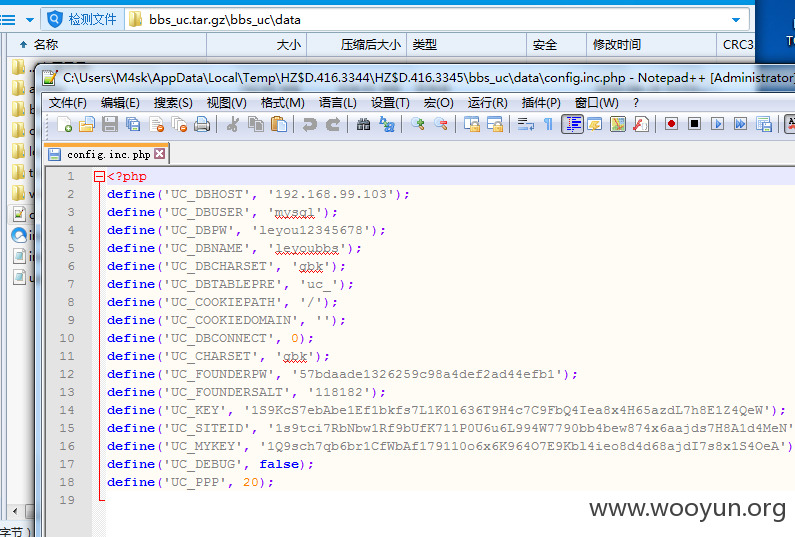
Task: Save all open files
Action: point(133,124)
